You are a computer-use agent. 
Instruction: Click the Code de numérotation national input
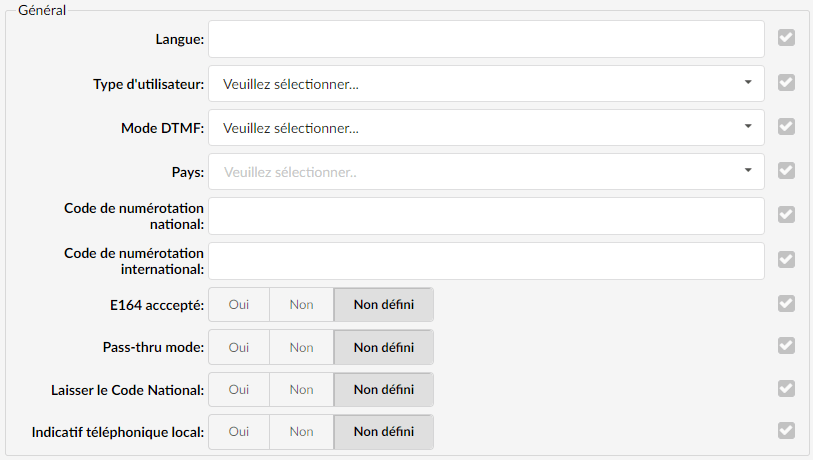[x=486, y=216]
